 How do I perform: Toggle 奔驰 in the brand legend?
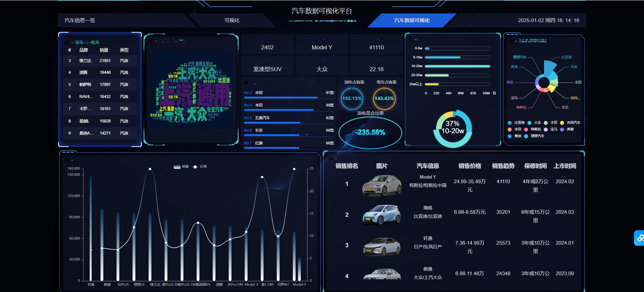[567, 129]
